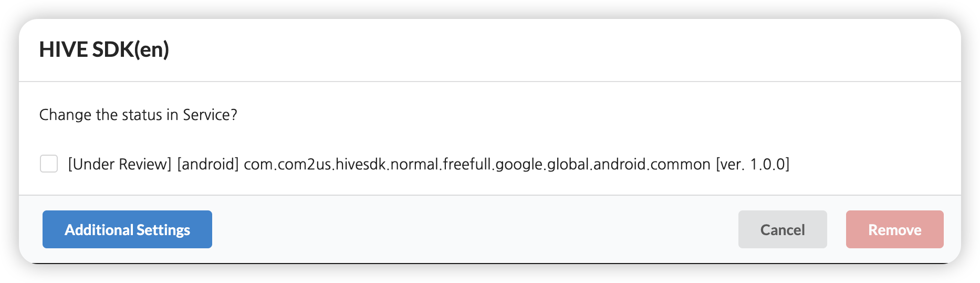The height and width of the screenshot is (283, 980).
Task: Tick the Under Review android package checkbox
Action: click(49, 164)
